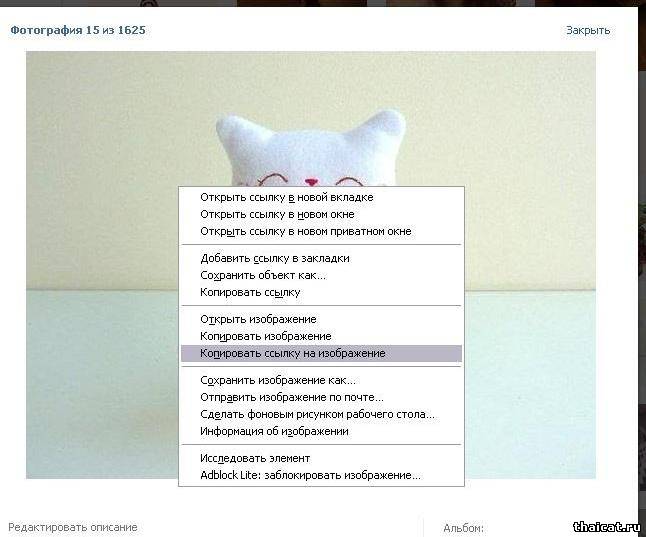This screenshot has height=537, width=646.
Task: Choose 'Открыть ссылку в новом приватном окне'
Action: click(x=321, y=231)
